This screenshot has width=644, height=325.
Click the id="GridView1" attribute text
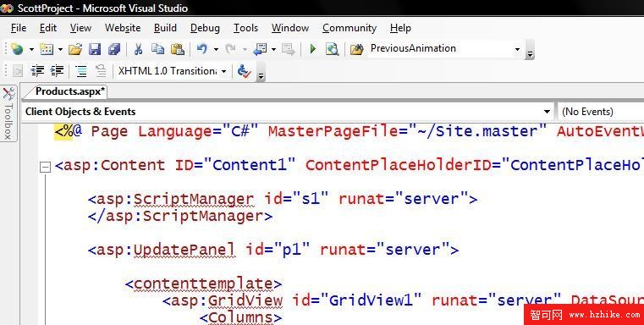pos(357,300)
